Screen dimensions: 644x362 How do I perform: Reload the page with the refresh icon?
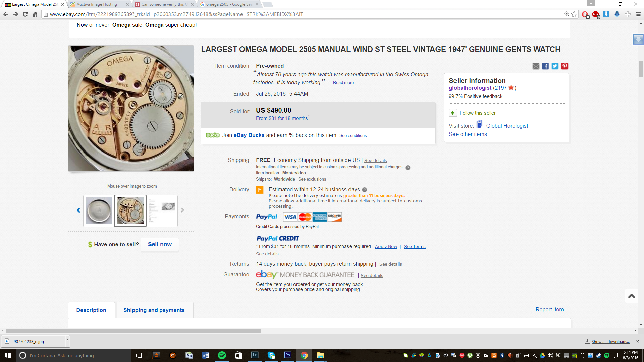tap(25, 14)
